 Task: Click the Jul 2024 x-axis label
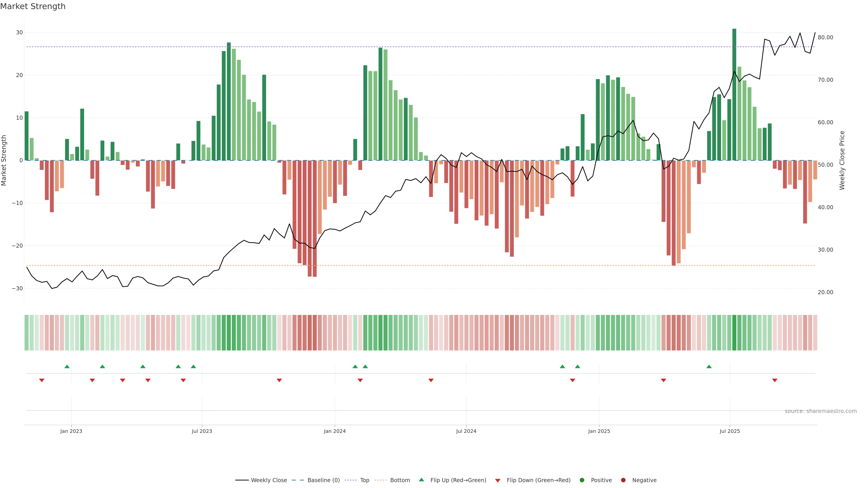point(466,431)
